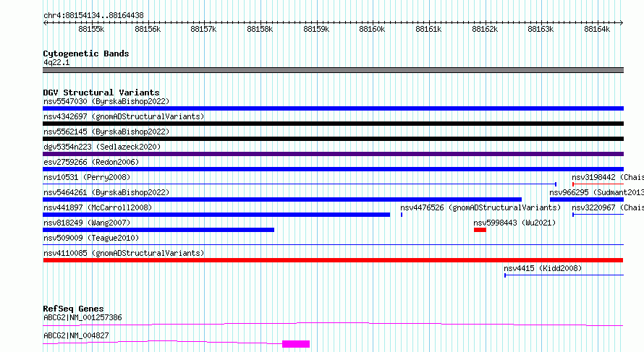
Task: Click the 88160k ruler position
Action: point(372,29)
